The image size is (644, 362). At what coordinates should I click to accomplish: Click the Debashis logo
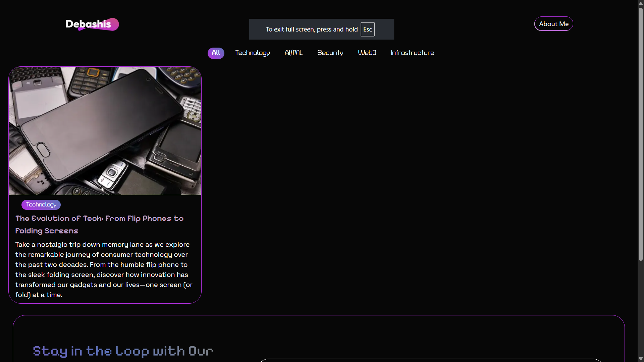tap(92, 24)
